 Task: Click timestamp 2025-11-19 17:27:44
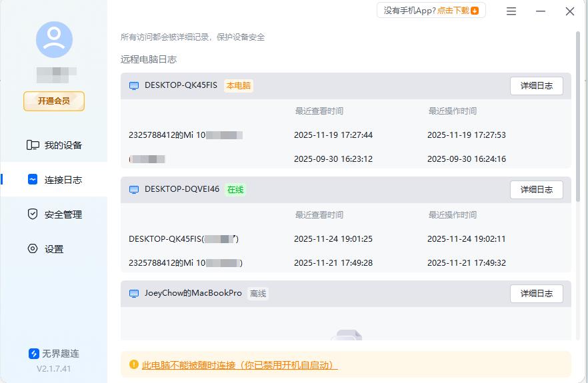click(x=333, y=135)
